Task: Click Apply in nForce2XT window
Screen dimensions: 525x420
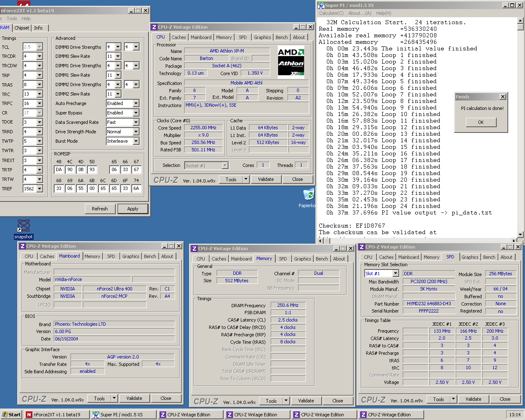Action: click(133, 209)
